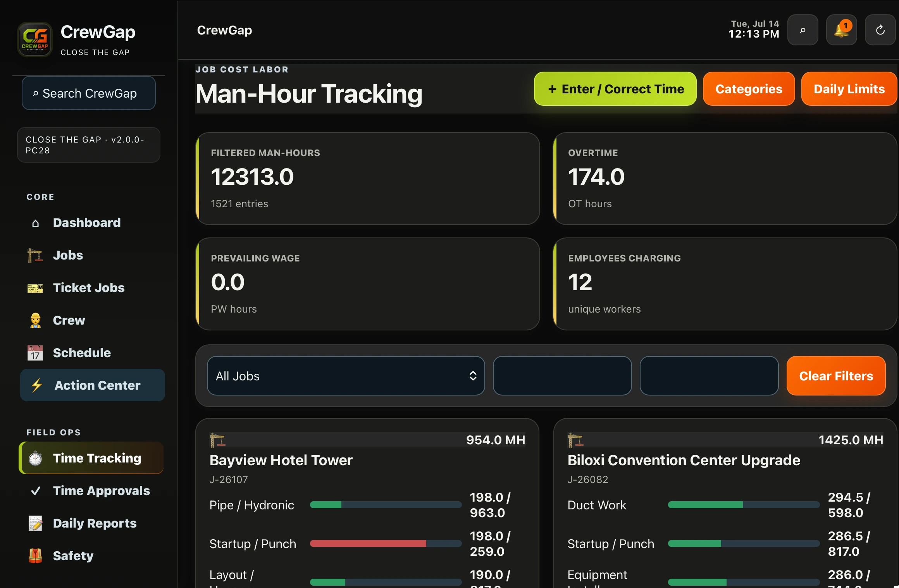Viewport: 899px width, 588px height.
Task: Click the CrewGap logo icon
Action: [x=35, y=40]
